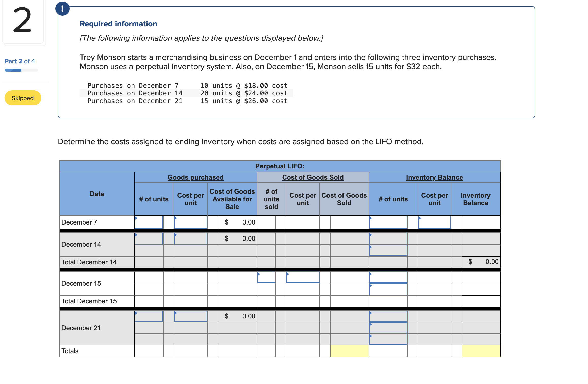This screenshot has width=588, height=384.
Task: Open December 14 goods purchased units dropdown
Action: tap(149, 238)
